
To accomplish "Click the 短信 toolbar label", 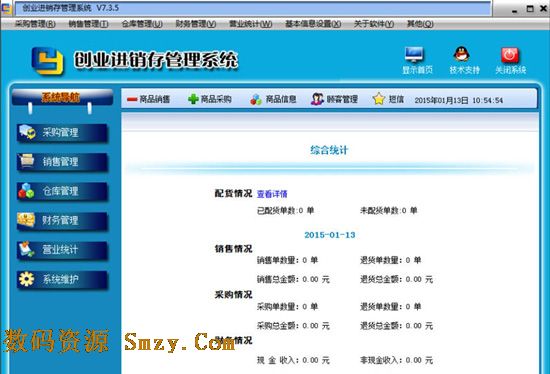I will pyautogui.click(x=396, y=99).
